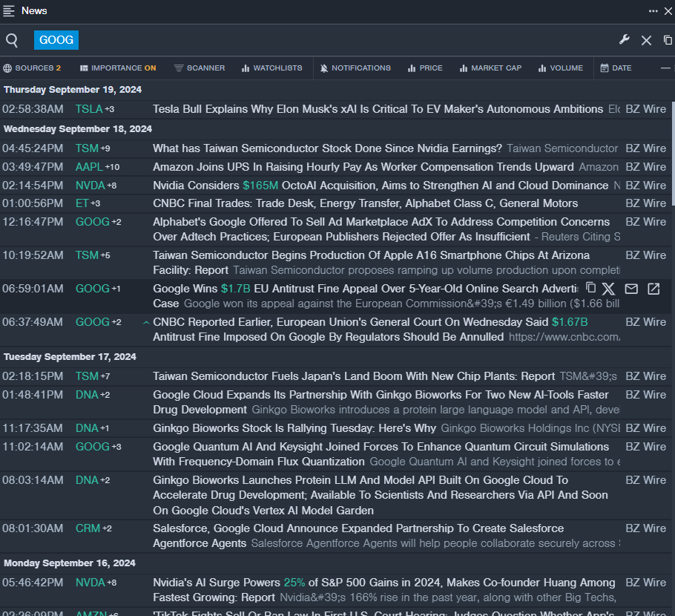The width and height of the screenshot is (675, 616).
Task: Open Amazon Joins UPS headline
Action: (363, 167)
